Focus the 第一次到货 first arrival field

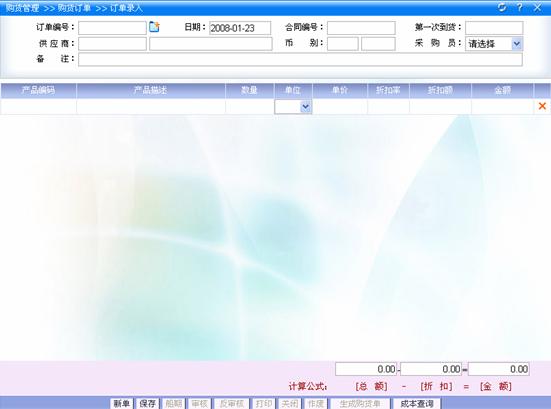(x=494, y=28)
